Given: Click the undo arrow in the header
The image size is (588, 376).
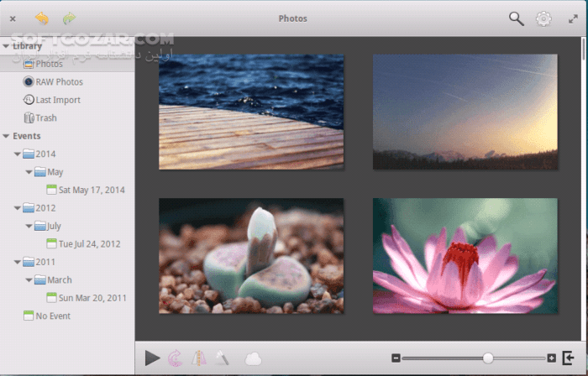Looking at the screenshot, I should tap(41, 18).
